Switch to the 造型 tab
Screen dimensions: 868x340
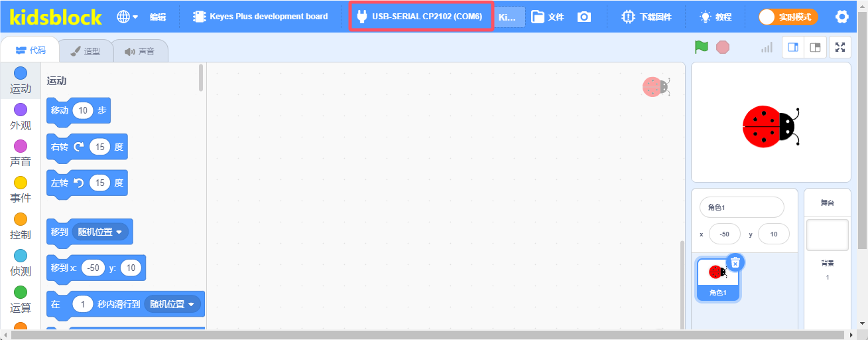point(86,51)
